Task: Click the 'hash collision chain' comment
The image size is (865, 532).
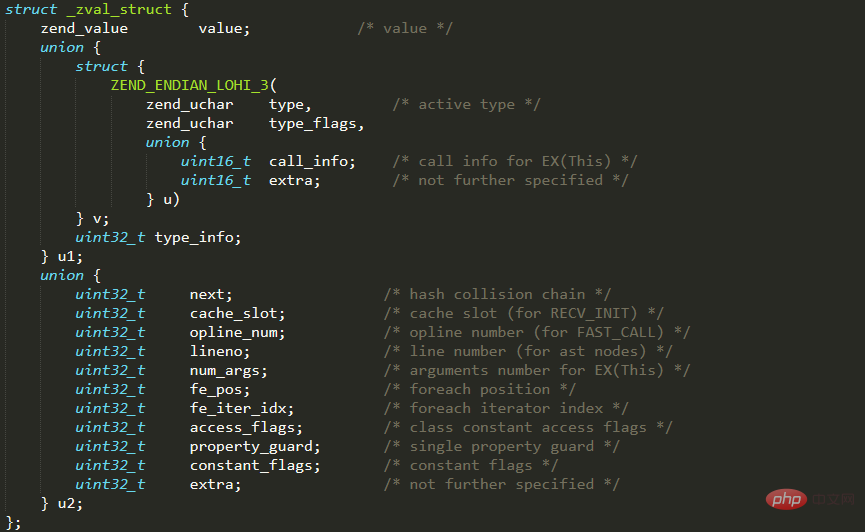Action: point(497,294)
